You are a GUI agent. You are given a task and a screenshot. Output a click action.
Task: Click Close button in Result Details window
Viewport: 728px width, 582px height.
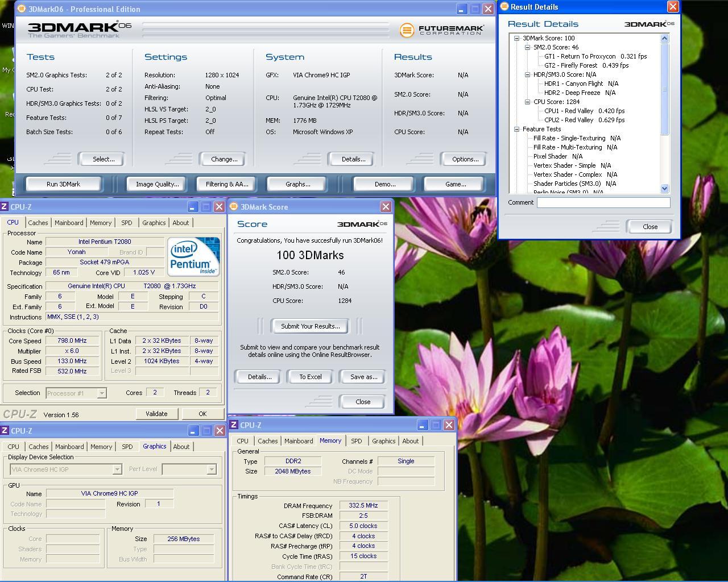tap(650, 227)
